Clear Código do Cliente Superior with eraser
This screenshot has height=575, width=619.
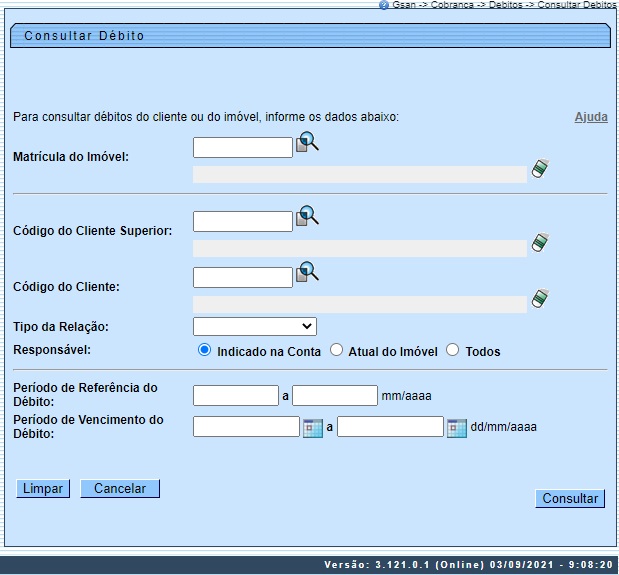tap(540, 242)
